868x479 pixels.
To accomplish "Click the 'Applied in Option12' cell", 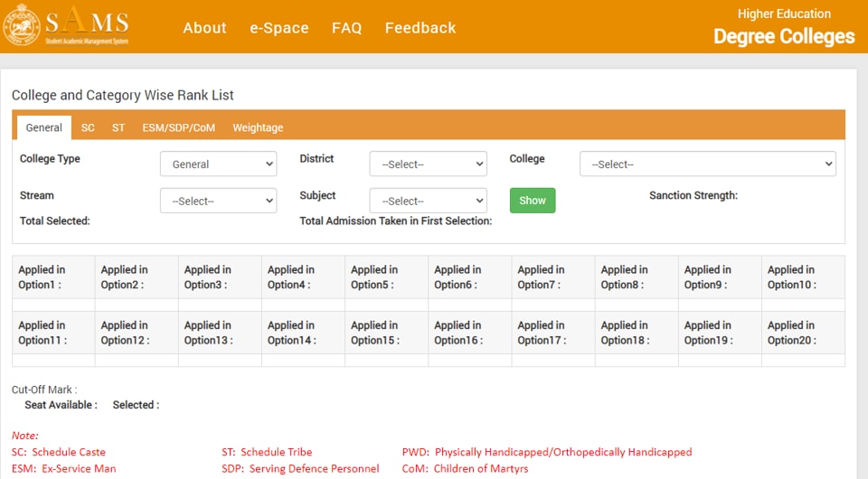I will [x=137, y=333].
